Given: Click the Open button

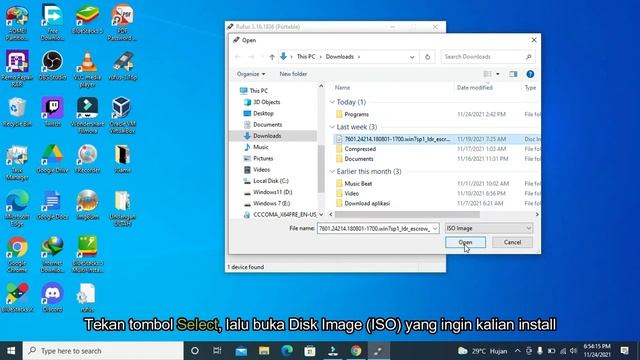Looking at the screenshot, I should point(465,242).
